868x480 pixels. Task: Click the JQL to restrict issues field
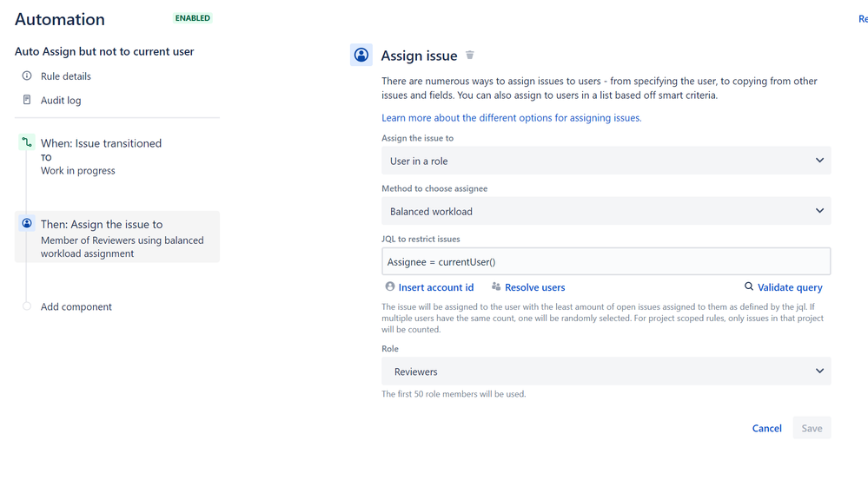606,261
